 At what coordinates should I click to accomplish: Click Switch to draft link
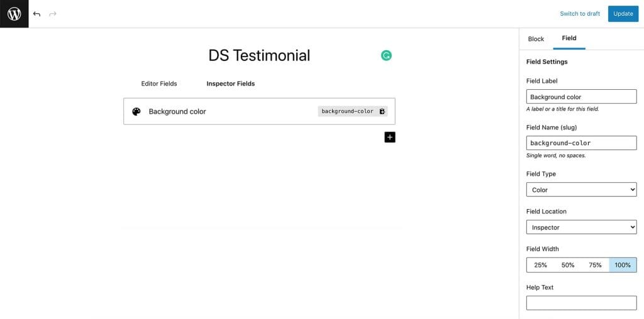pyautogui.click(x=580, y=14)
